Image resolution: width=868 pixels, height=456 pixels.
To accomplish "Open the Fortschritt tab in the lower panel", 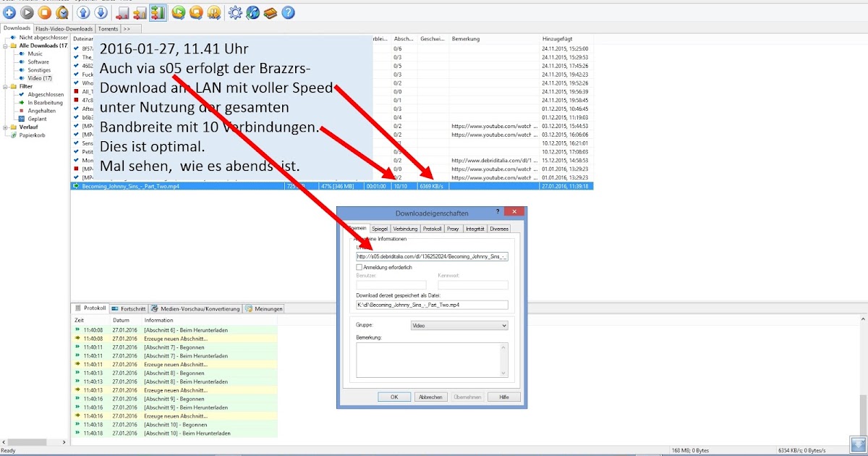I will click(x=128, y=308).
